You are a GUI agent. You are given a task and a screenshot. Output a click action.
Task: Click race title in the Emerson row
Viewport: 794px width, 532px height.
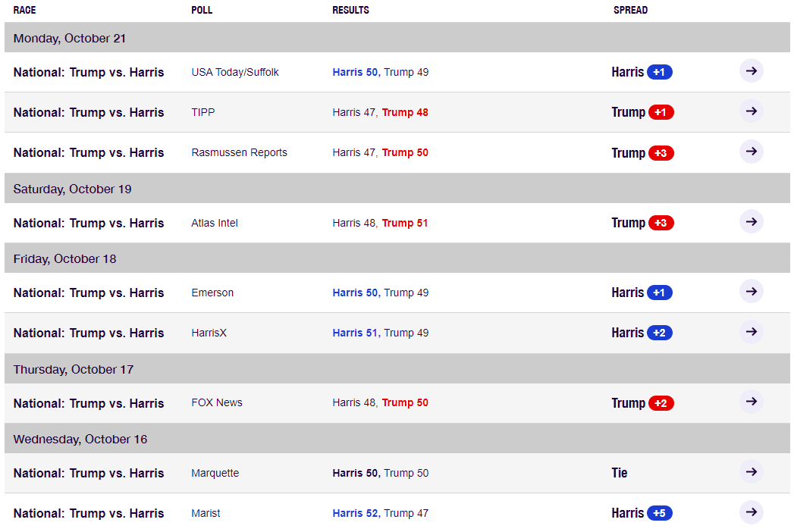coord(89,293)
